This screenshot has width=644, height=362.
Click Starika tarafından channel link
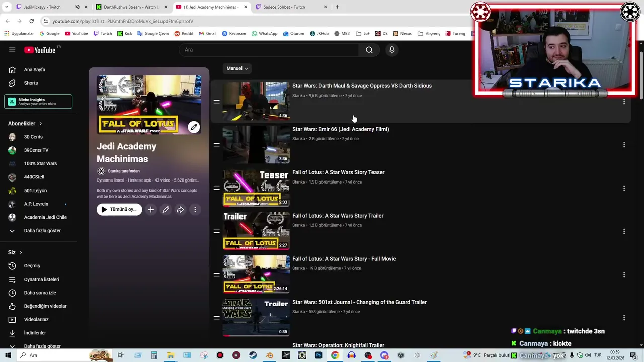(x=124, y=171)
